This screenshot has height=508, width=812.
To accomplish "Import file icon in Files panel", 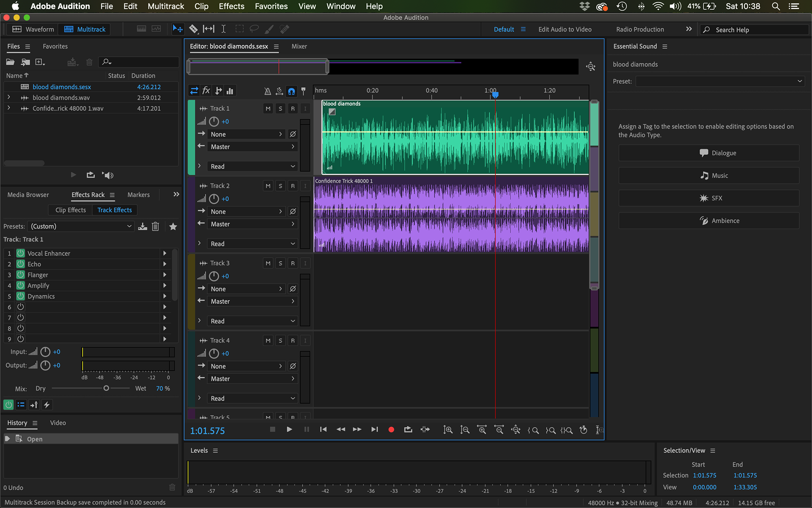I will tap(25, 62).
